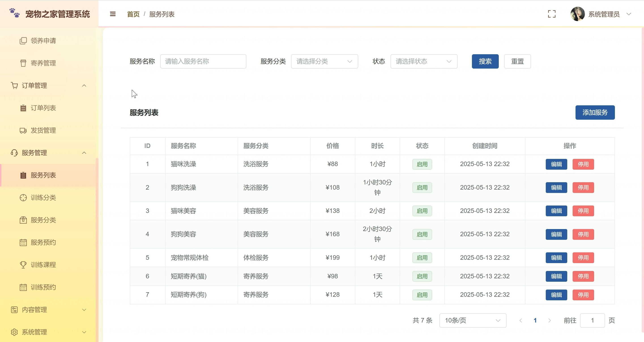Click 停用 for 短期寄养(狗) row
Image resolution: width=644 pixels, height=342 pixels.
583,295
